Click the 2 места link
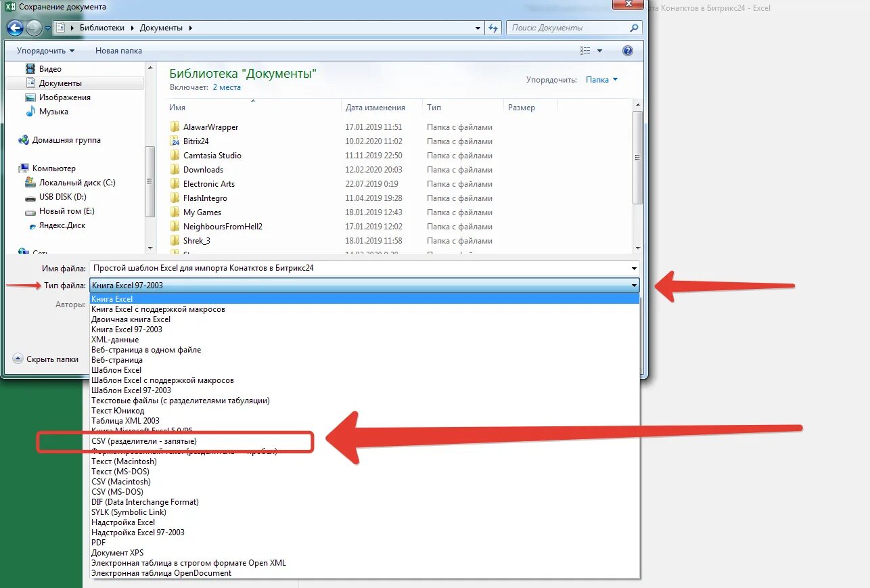The height and width of the screenshot is (588, 870). coord(227,87)
